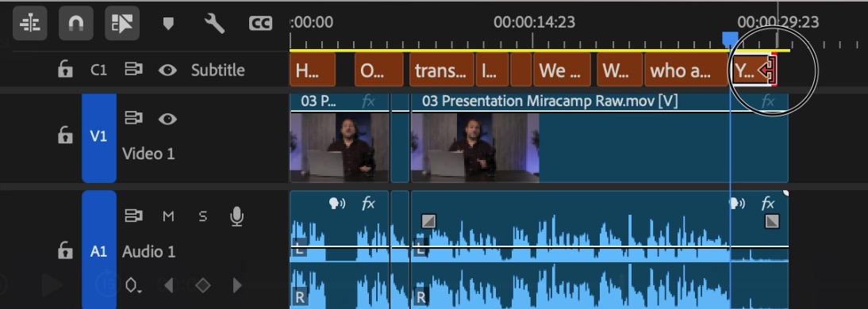Viewport: 868px width, 309px height.
Task: Toggle sync lock on Audio 1 track
Action: point(133,216)
